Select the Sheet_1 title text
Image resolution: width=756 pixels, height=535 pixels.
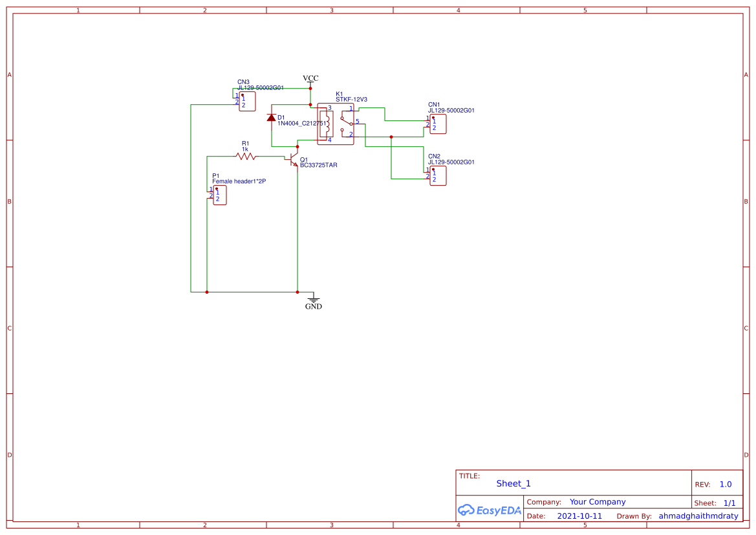pos(513,483)
